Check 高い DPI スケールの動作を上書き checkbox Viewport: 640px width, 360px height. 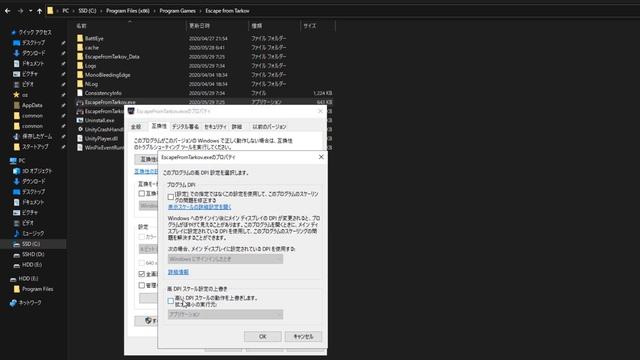pos(171,301)
